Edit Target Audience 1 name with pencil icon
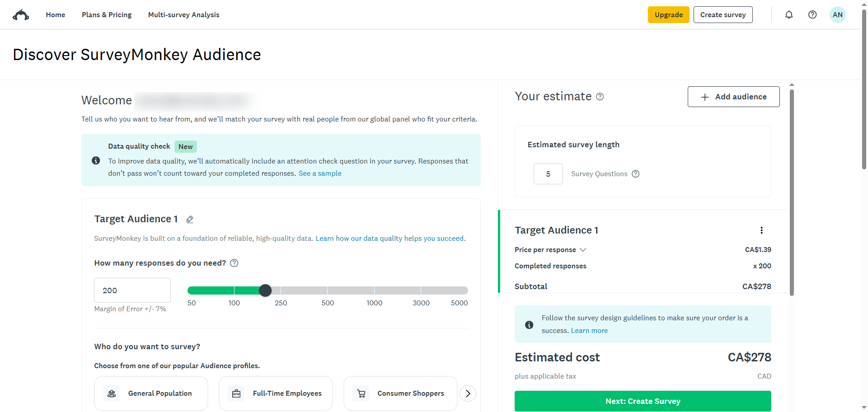This screenshot has width=868, height=412. 190,220
